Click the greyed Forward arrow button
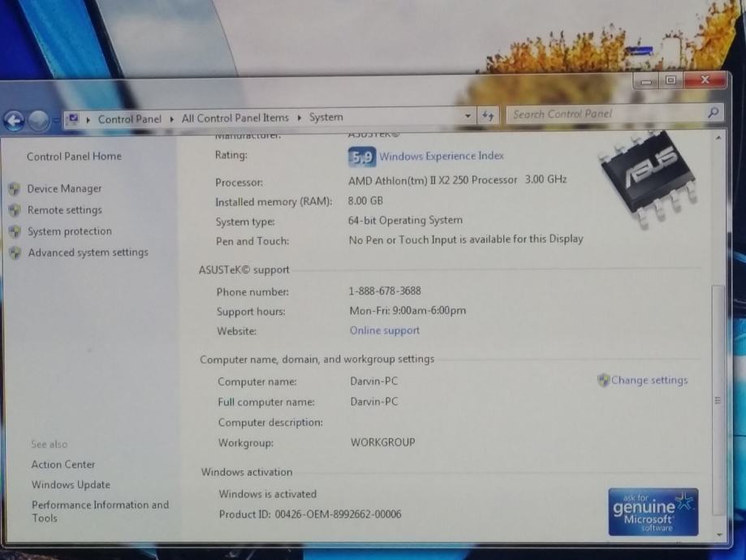 tap(39, 121)
